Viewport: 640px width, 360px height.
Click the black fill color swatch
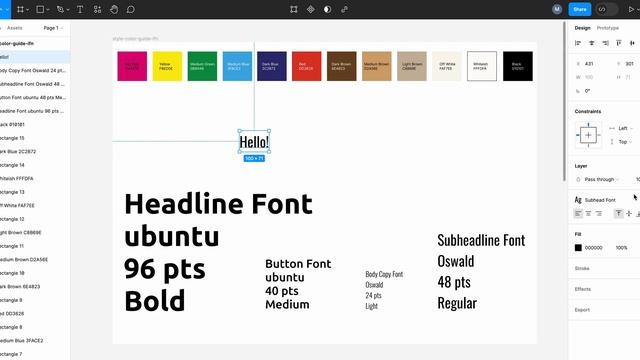(x=578, y=248)
